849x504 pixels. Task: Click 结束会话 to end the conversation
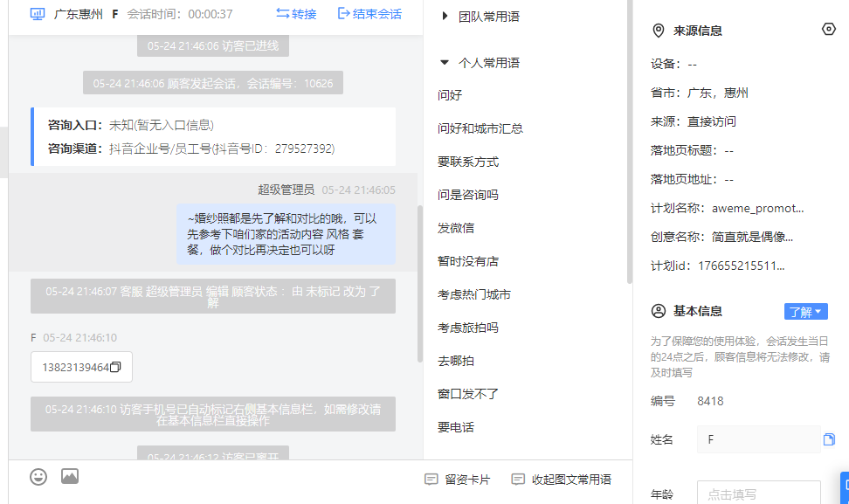(x=369, y=13)
